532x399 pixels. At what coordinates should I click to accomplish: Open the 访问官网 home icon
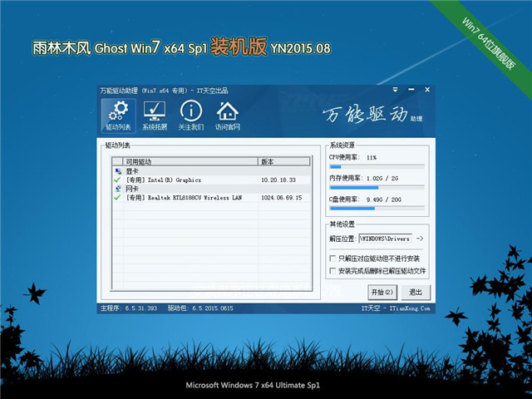(227, 116)
